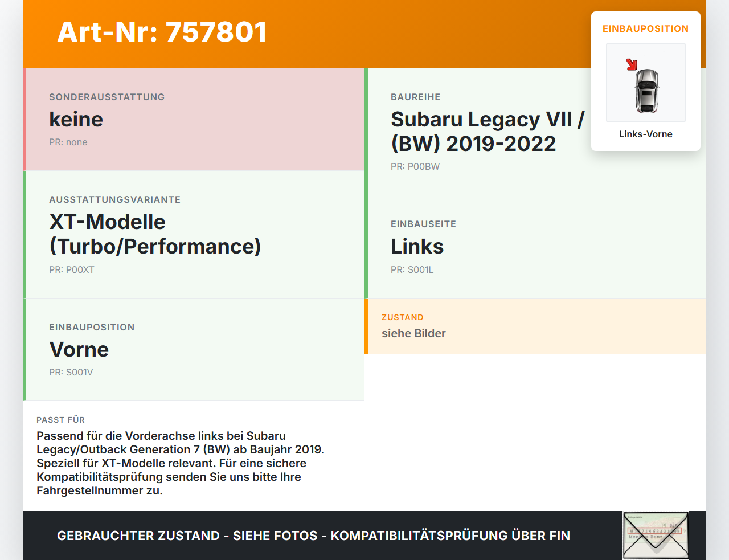Click the Zustand siehe Bilder box
Image resolution: width=729 pixels, height=560 pixels.
535,326
